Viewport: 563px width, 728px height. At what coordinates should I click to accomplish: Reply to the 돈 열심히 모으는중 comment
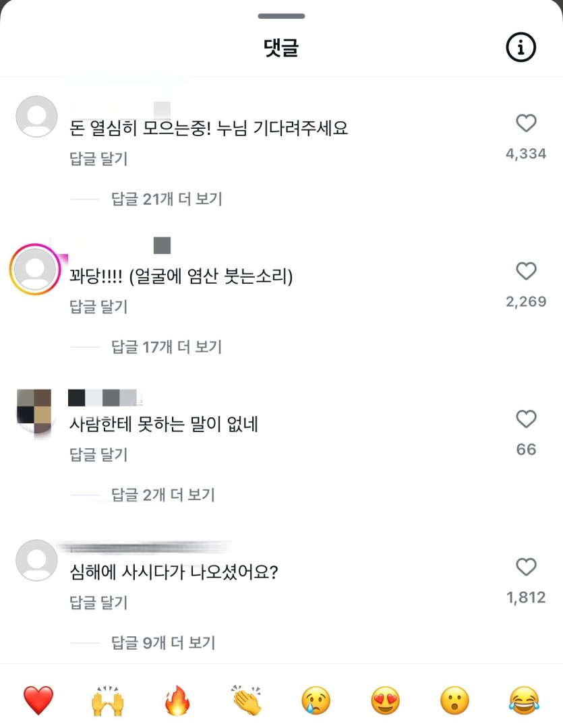(98, 159)
